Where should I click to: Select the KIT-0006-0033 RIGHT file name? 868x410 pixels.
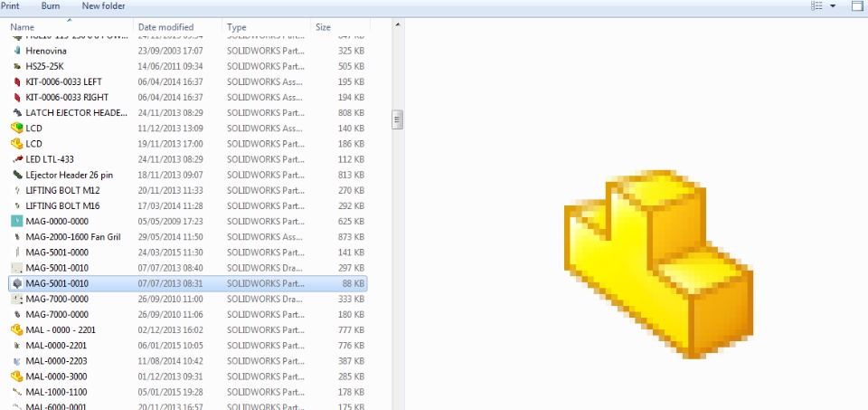click(67, 97)
